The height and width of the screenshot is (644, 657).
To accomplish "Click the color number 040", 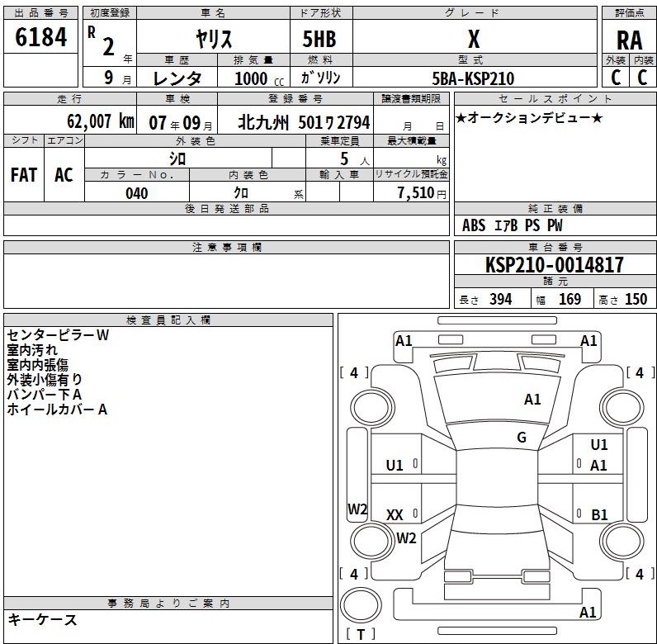I will 136,193.
